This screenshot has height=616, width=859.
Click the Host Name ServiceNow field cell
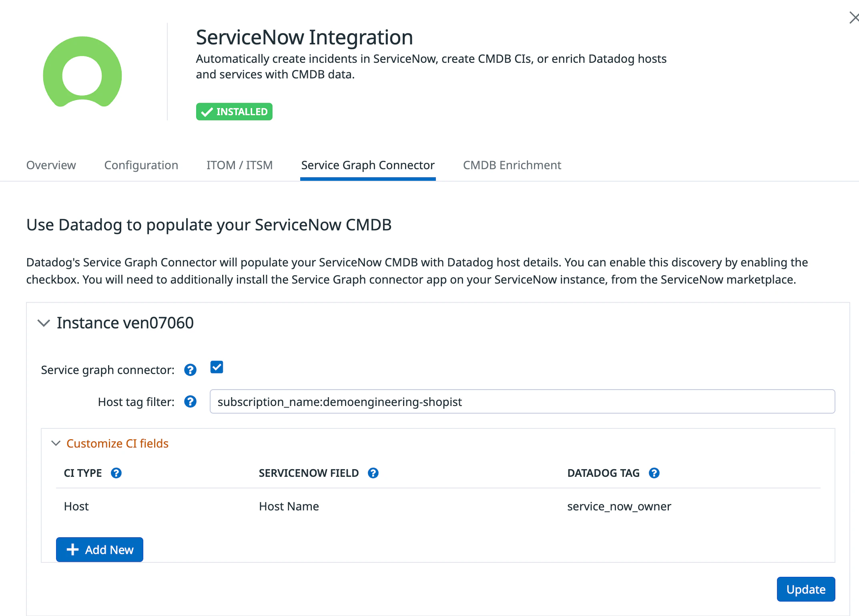point(289,506)
